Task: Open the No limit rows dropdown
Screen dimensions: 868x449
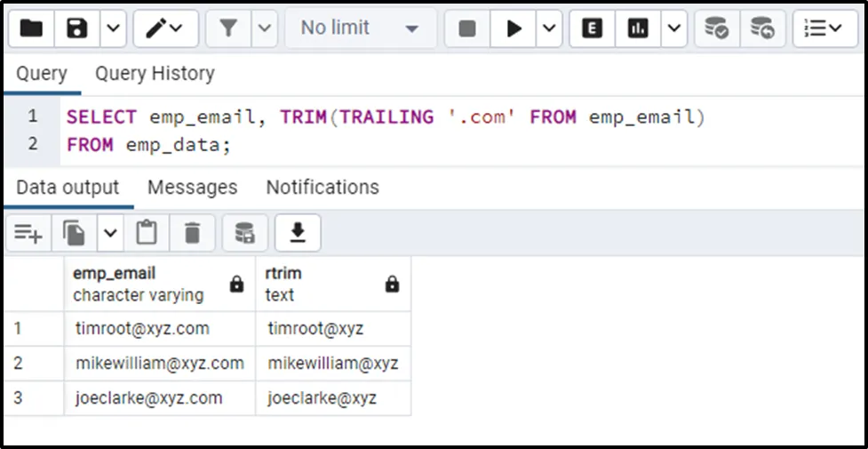Action: tap(360, 28)
